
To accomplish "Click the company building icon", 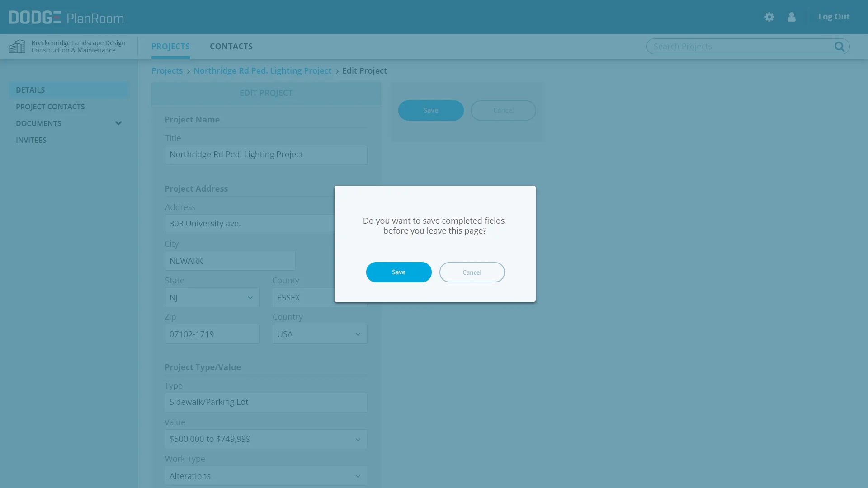I will [x=17, y=46].
